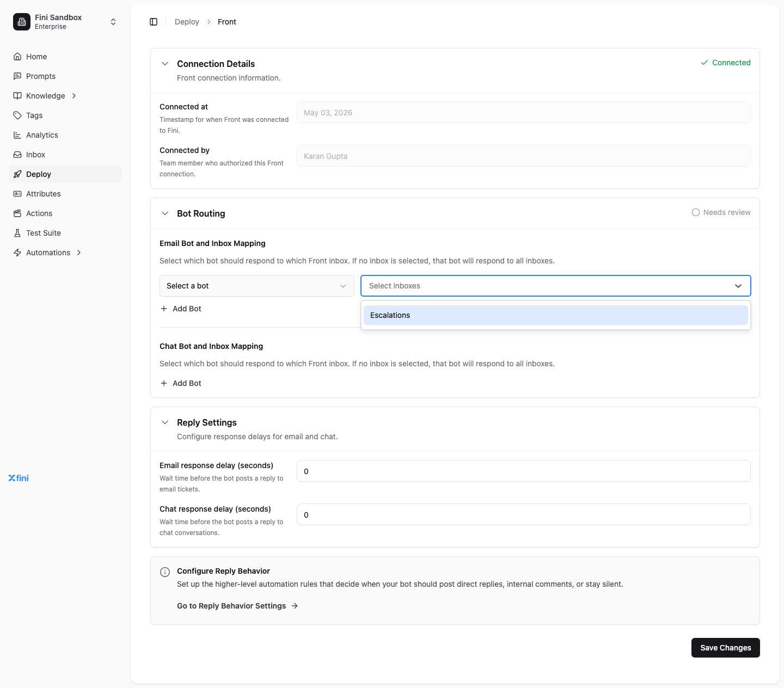
Task: Open the Home page
Action: point(66,57)
